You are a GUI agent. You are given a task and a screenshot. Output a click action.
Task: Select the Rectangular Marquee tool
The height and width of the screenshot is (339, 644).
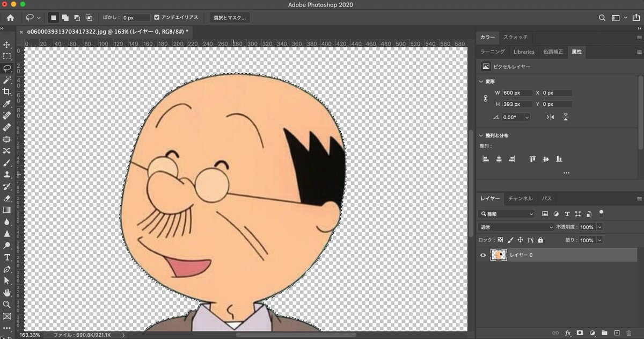pyautogui.click(x=7, y=56)
